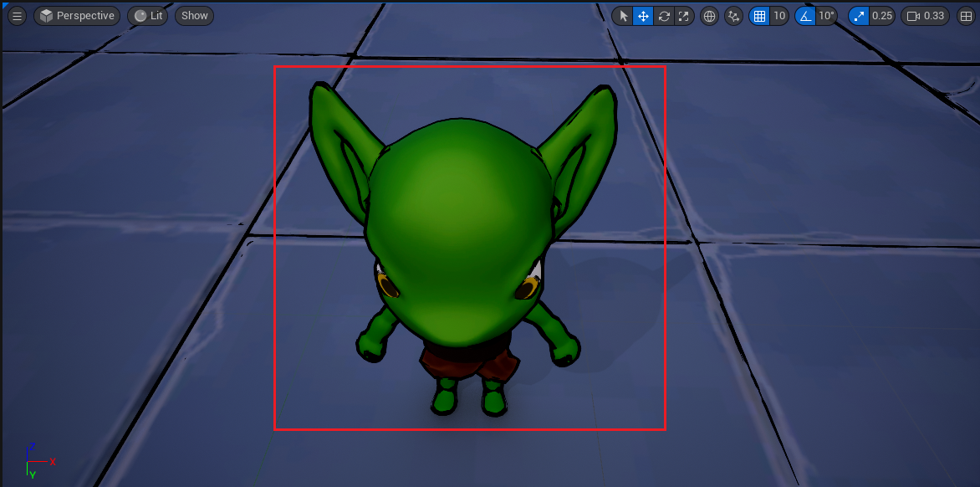Open the Lit view mode menu
The height and width of the screenshot is (487, 980).
147,16
